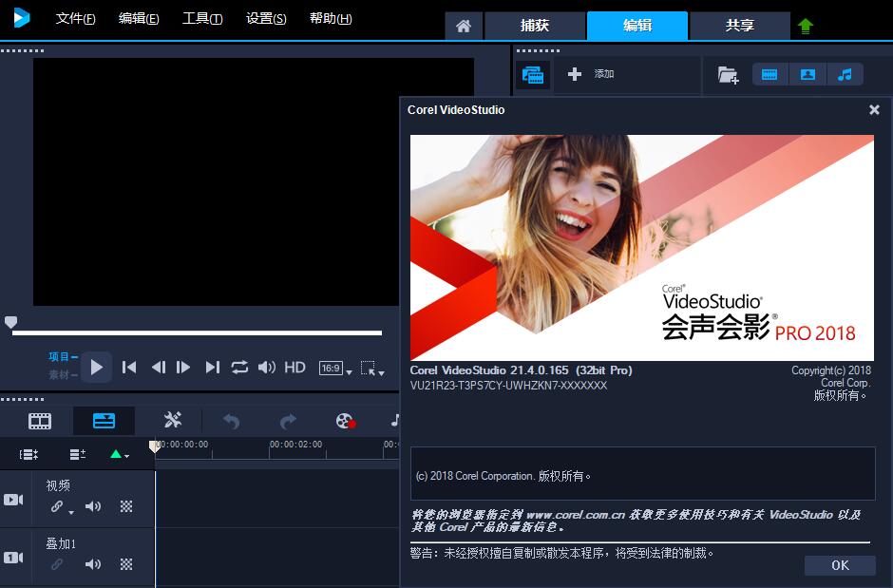The height and width of the screenshot is (588, 893).
Task: Switch preview to 项目 mode
Action: [x=63, y=357]
